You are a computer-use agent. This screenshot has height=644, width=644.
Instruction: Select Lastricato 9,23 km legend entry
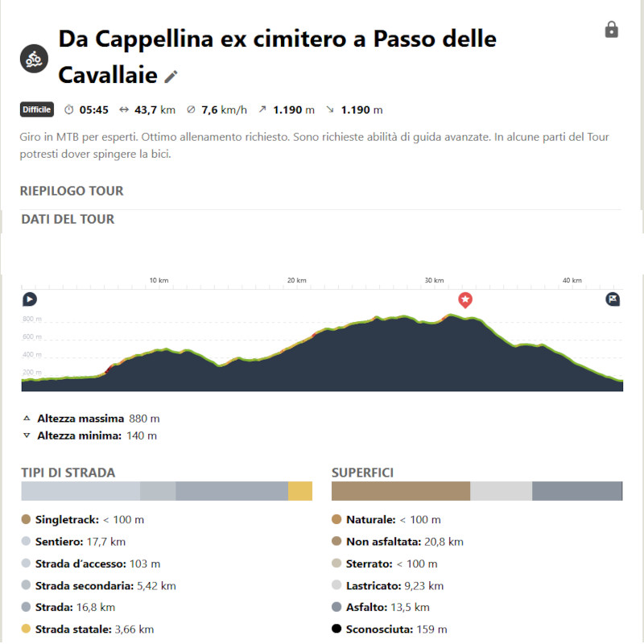388,586
